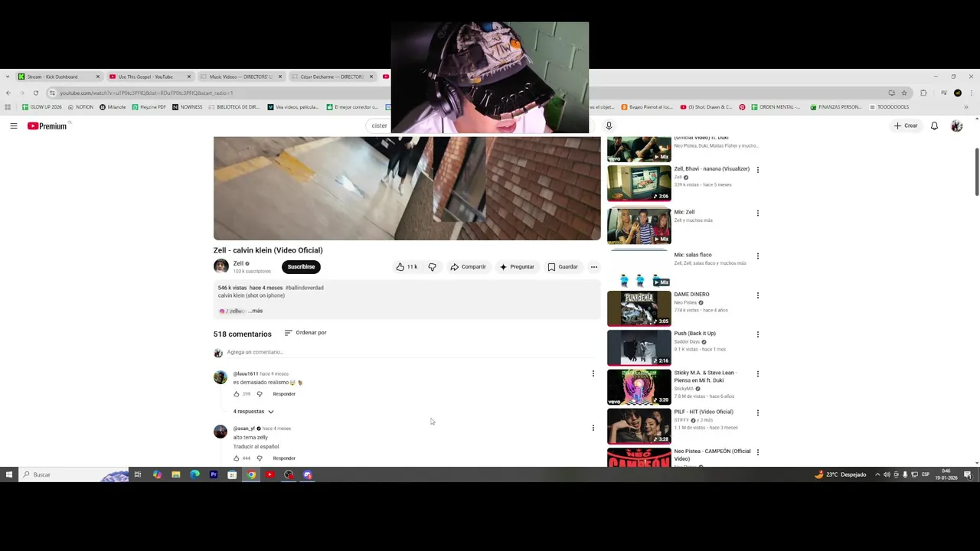Open FINANZAS PERSON... bookmark
Viewport: 980px width, 551px height.
pyautogui.click(x=835, y=107)
